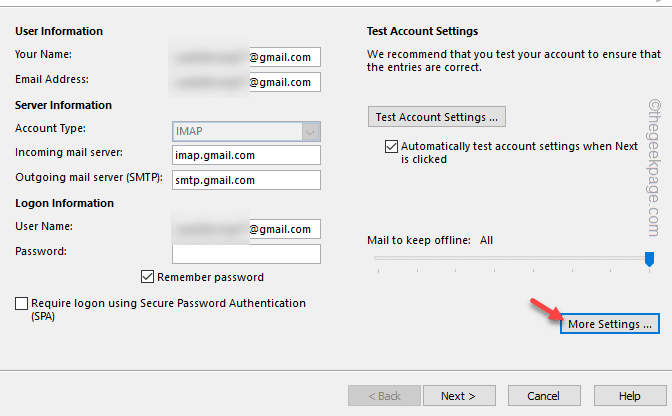Click the Outgoing mail server (SMTP) field
The height and width of the screenshot is (416, 672).
246,180
